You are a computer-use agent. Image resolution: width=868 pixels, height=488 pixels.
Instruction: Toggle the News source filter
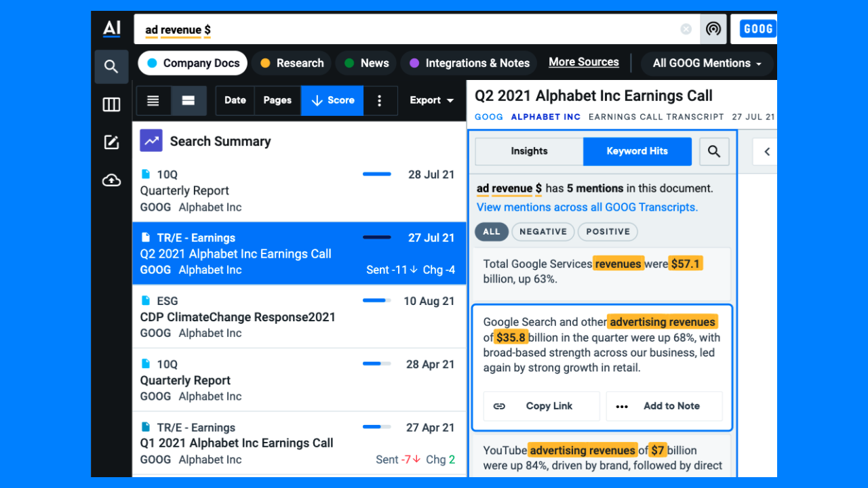pos(366,63)
